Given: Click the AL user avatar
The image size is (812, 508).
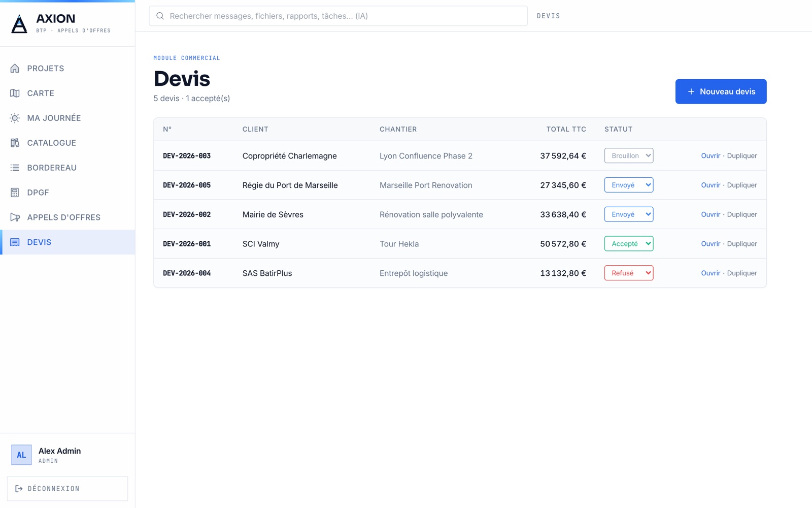Looking at the screenshot, I should pos(21,455).
